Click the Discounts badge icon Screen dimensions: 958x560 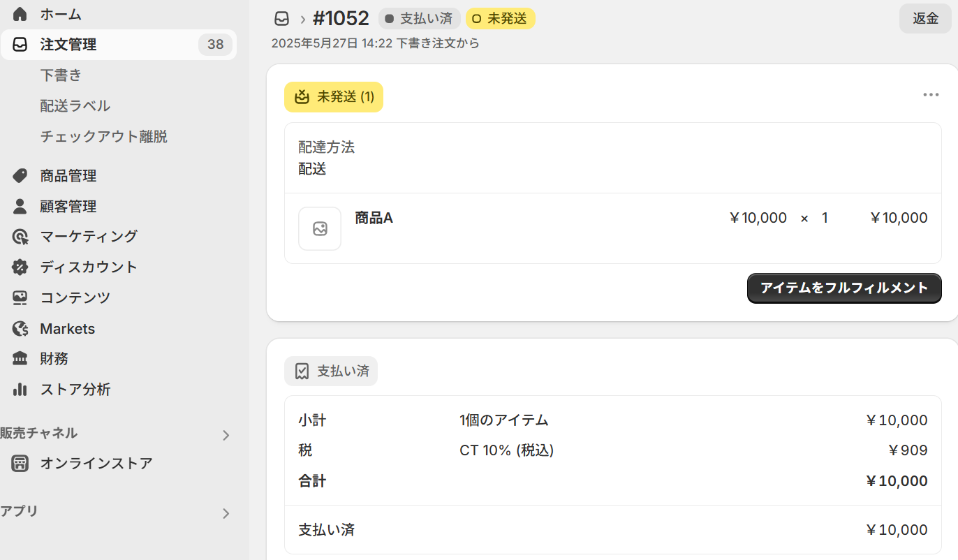point(20,267)
